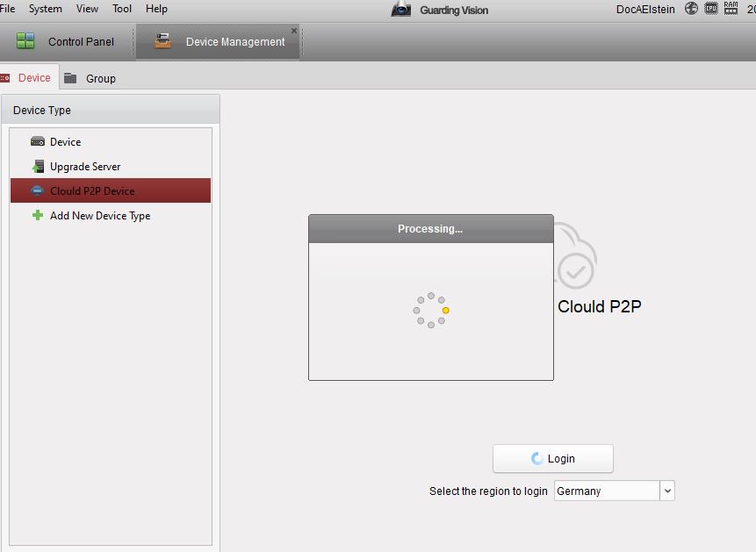Click the Clould P2P Device cloud icon
Screen dimensions: 756x552
coord(37,191)
